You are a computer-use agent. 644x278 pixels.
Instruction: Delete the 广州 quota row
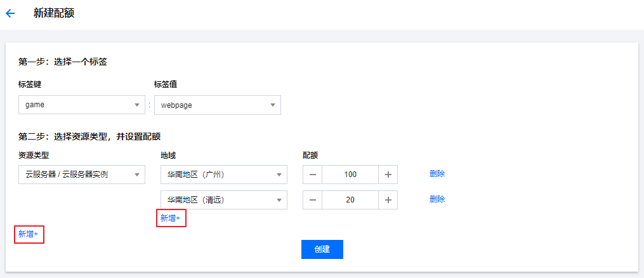pyautogui.click(x=437, y=174)
